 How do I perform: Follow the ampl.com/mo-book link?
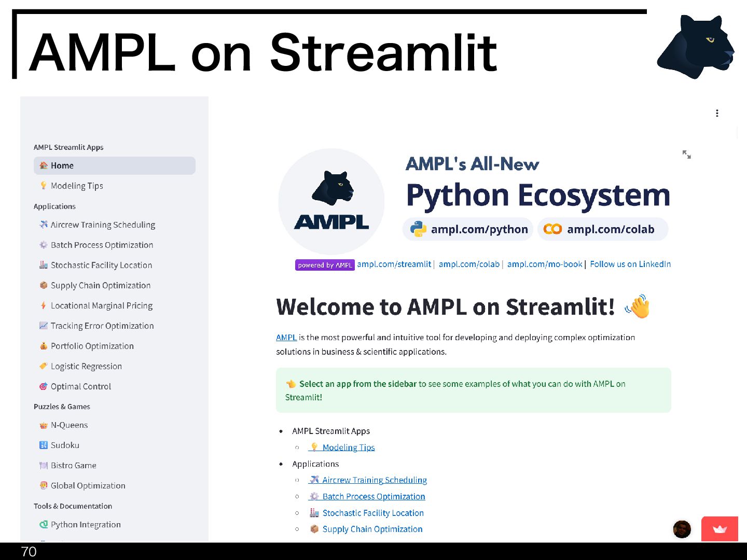coord(545,264)
